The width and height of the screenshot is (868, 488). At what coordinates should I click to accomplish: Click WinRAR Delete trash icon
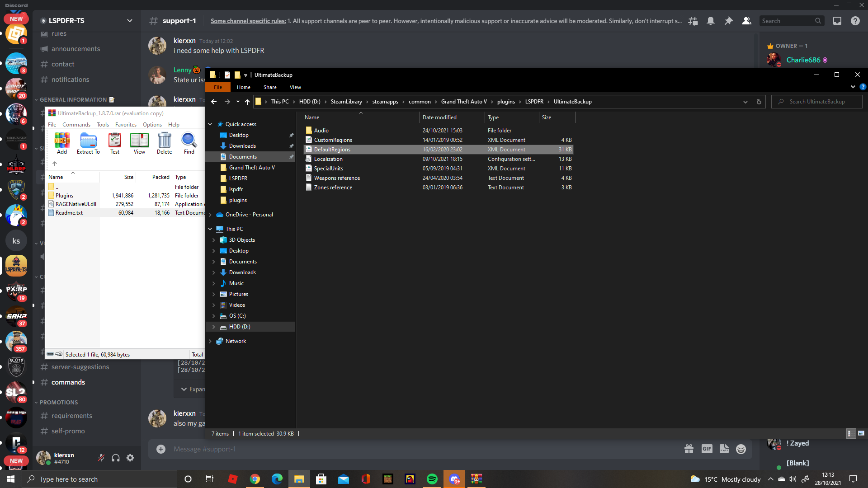pyautogui.click(x=164, y=141)
